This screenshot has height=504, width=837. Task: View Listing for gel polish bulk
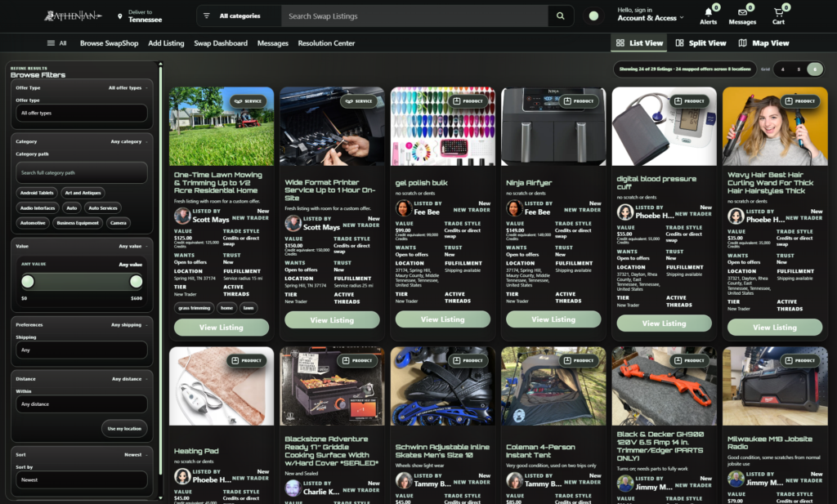click(442, 319)
